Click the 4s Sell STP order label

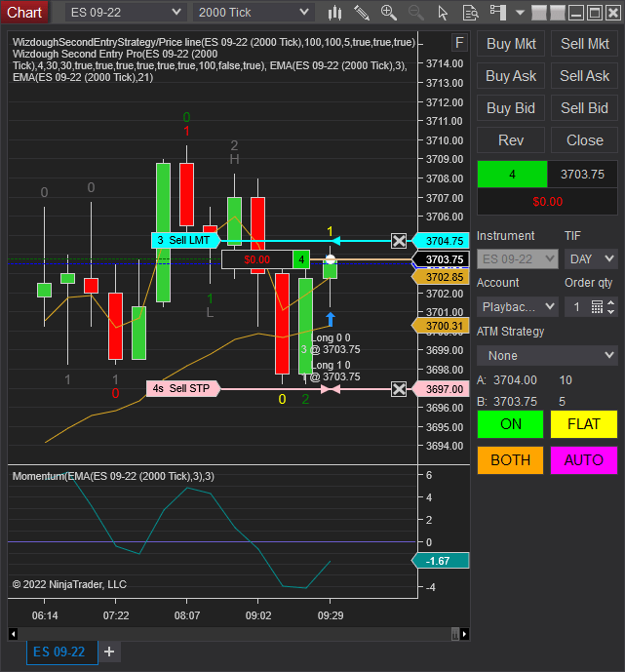[182, 389]
